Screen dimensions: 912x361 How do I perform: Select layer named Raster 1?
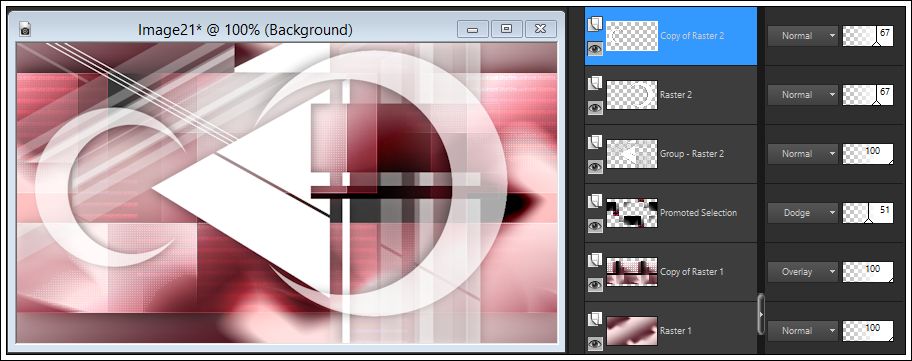tap(676, 331)
